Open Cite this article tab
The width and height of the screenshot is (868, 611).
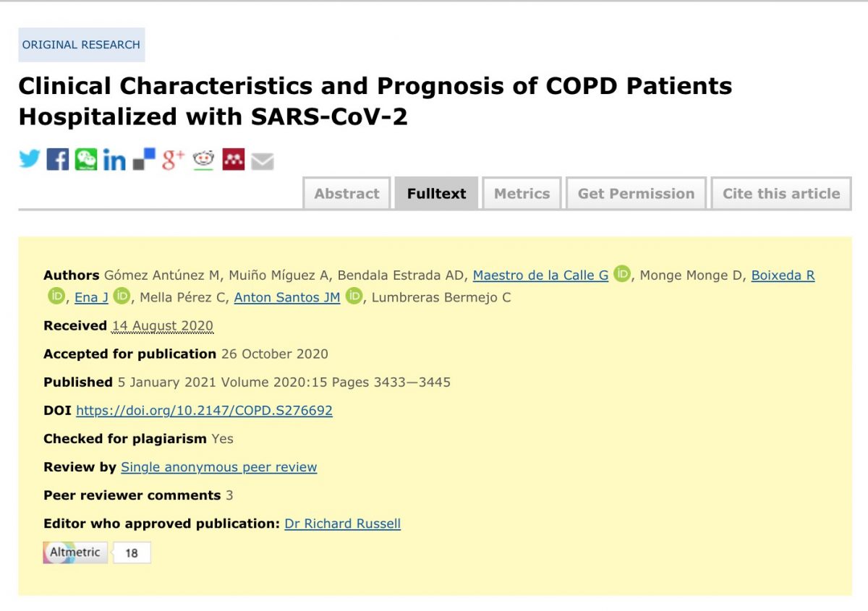coord(781,194)
